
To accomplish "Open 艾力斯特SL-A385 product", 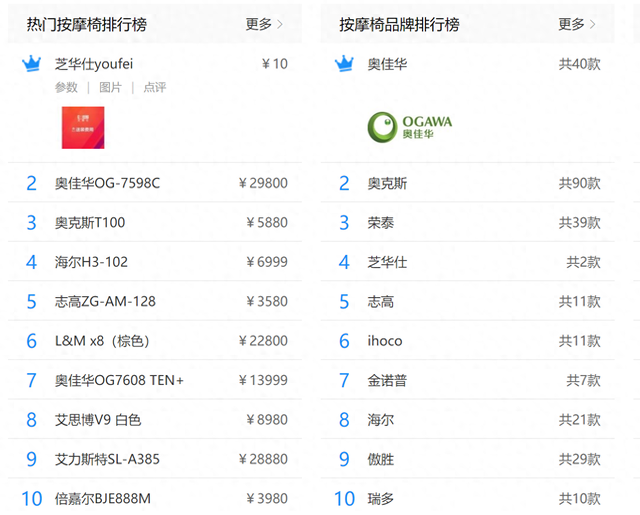I will click(107, 459).
